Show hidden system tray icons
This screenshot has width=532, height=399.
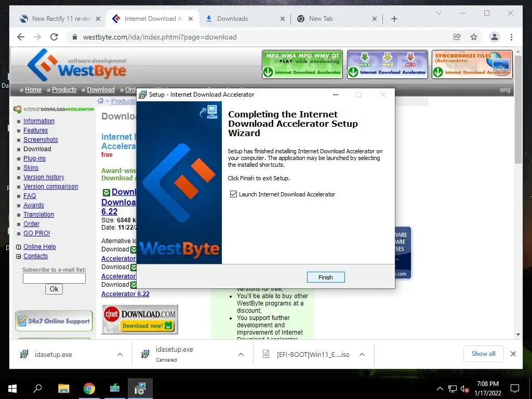click(x=440, y=389)
